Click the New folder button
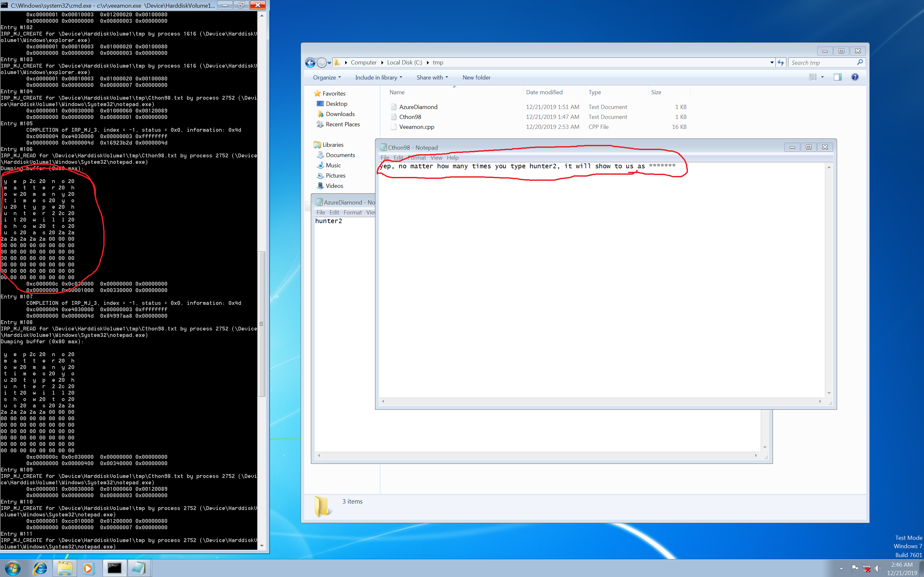Viewport: 924px width, 577px height. click(x=476, y=78)
